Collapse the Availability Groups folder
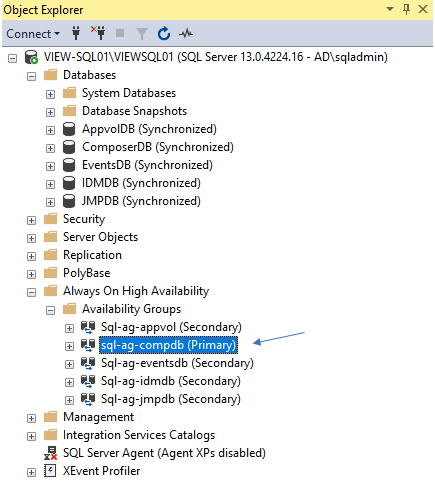Screen dimensions: 435x485 coord(50,310)
